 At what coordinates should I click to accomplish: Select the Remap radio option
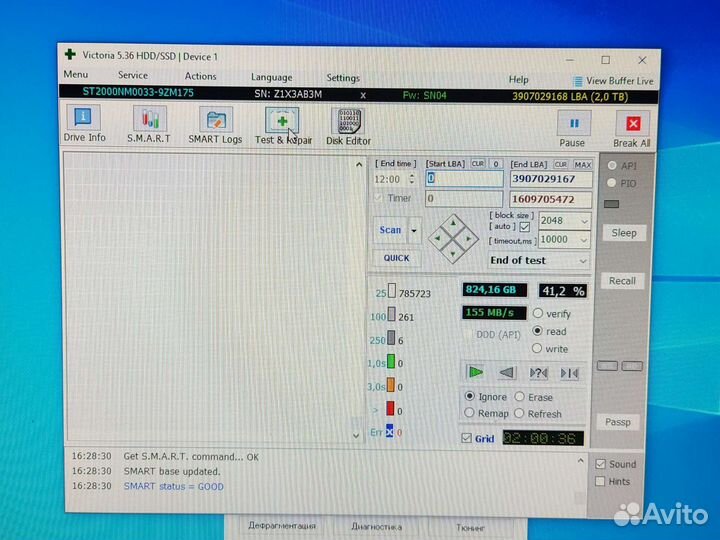[x=471, y=413]
